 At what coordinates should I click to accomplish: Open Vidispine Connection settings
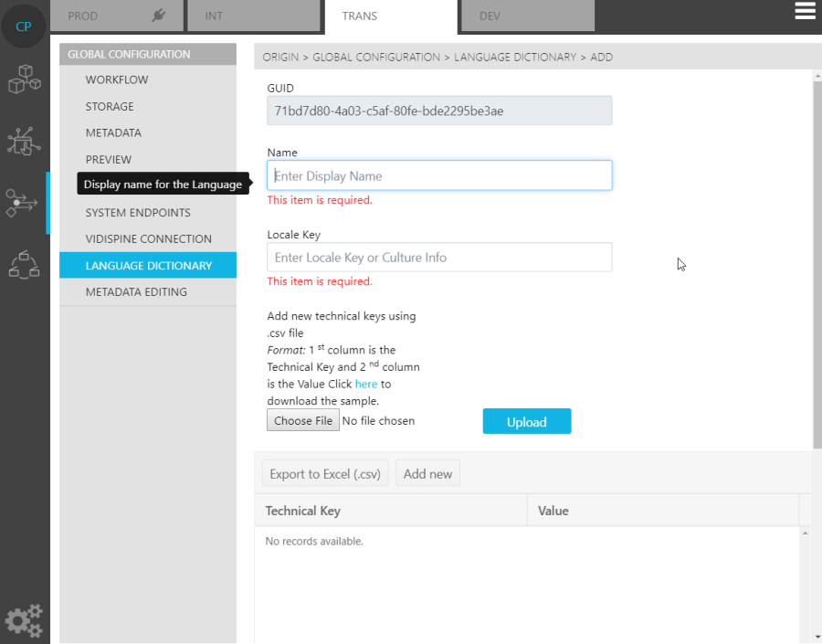(x=148, y=239)
